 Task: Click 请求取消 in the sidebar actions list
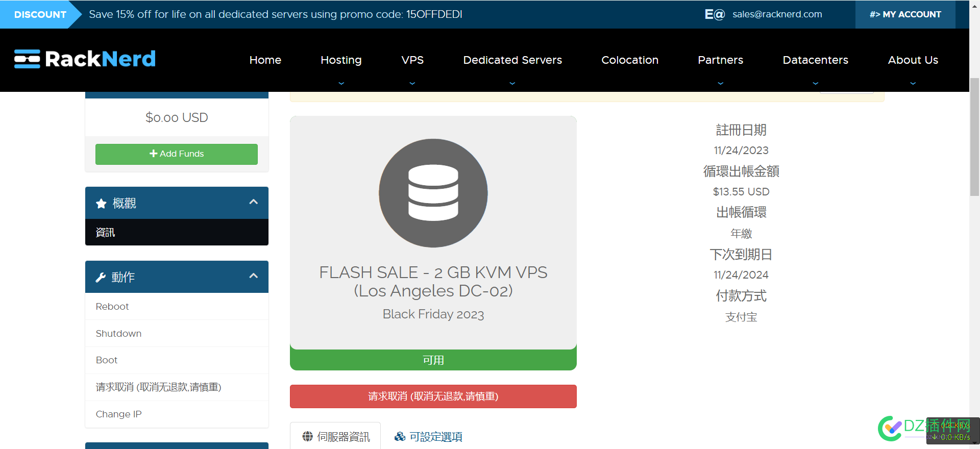coord(177,387)
